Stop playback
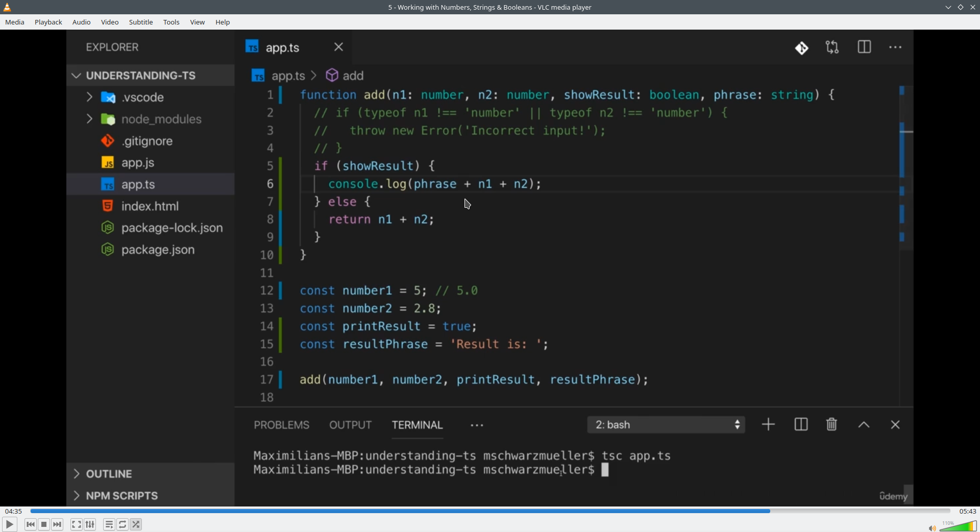This screenshot has width=980, height=532. (44, 524)
